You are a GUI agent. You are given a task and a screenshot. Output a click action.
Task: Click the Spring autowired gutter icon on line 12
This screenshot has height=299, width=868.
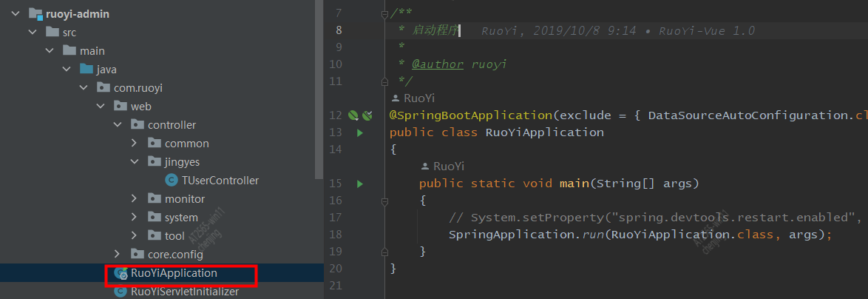point(367,115)
